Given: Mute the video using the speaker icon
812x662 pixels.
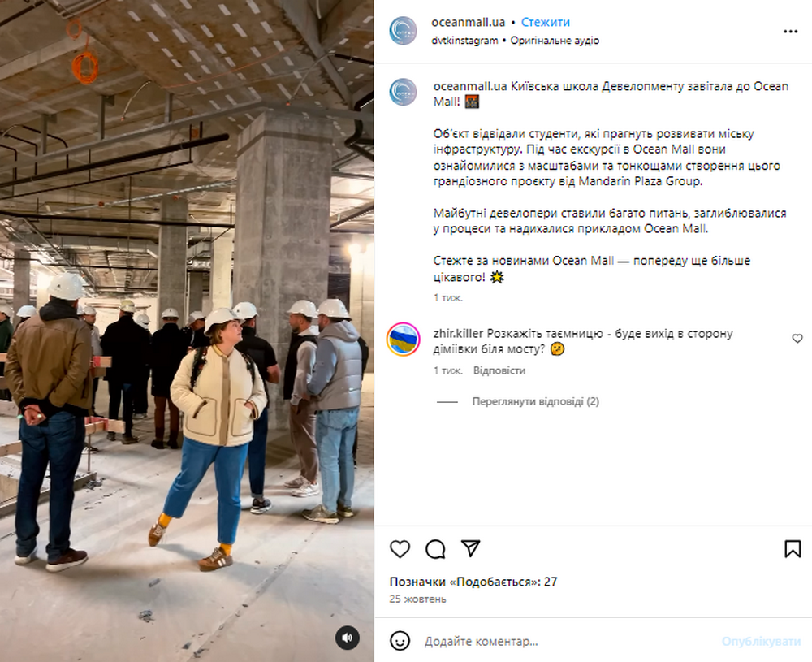Looking at the screenshot, I should [347, 638].
